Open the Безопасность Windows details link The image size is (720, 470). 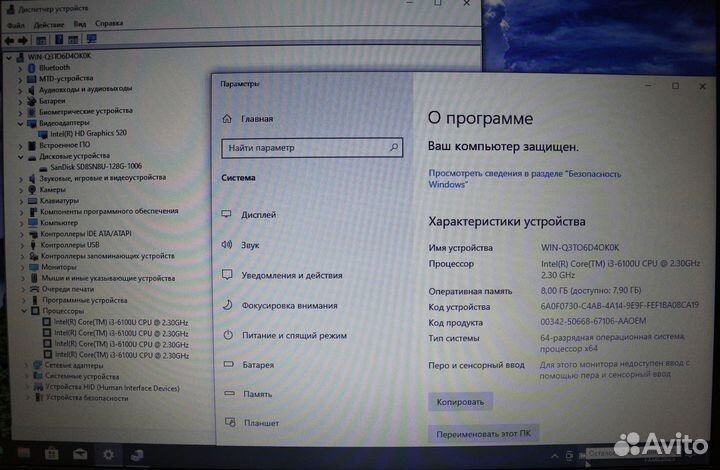(524, 179)
